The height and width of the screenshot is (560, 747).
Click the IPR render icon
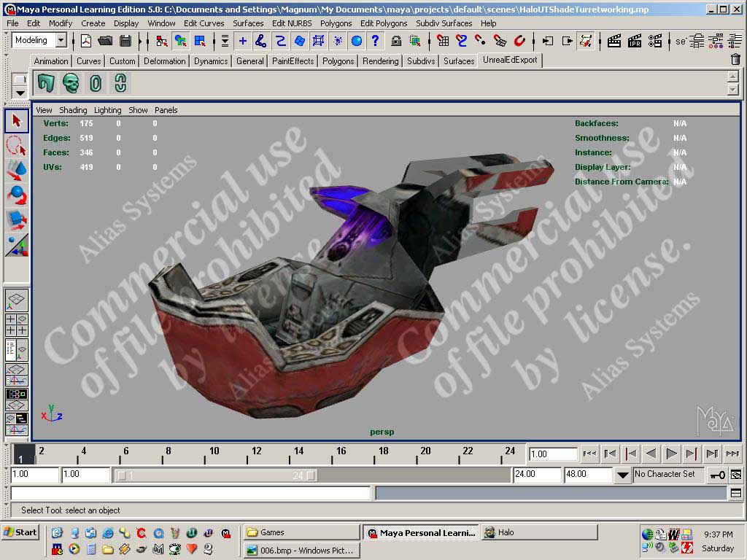point(634,41)
